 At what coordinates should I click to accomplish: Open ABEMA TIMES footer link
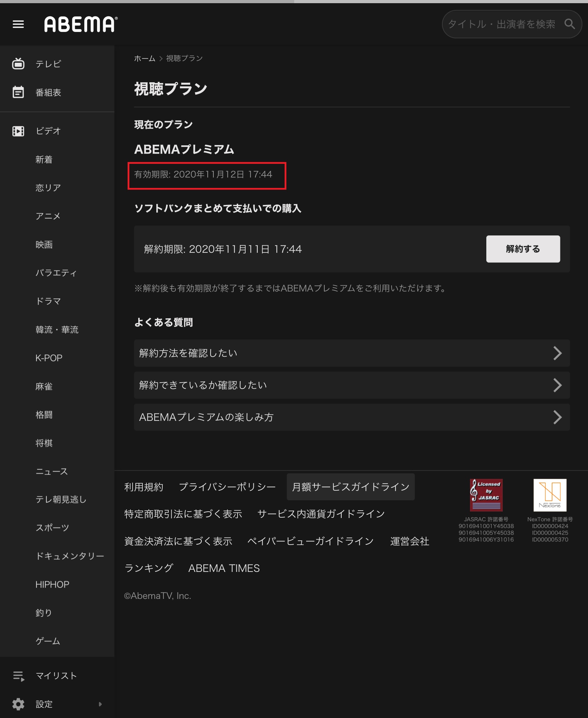click(x=224, y=568)
